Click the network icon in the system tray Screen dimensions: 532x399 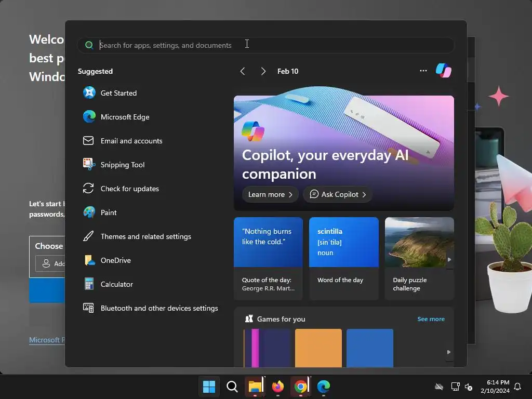(455, 387)
